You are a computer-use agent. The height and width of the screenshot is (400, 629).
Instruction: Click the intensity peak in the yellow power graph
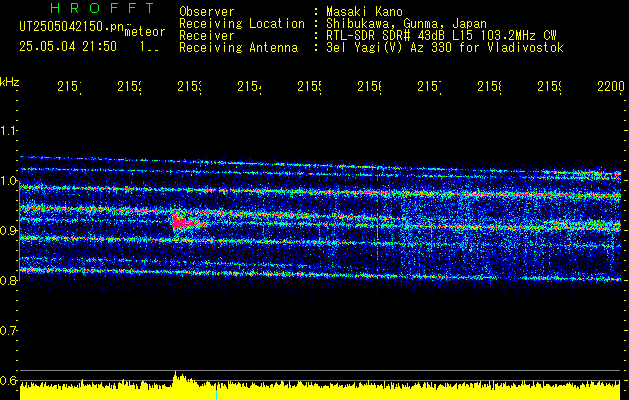[x=176, y=375]
